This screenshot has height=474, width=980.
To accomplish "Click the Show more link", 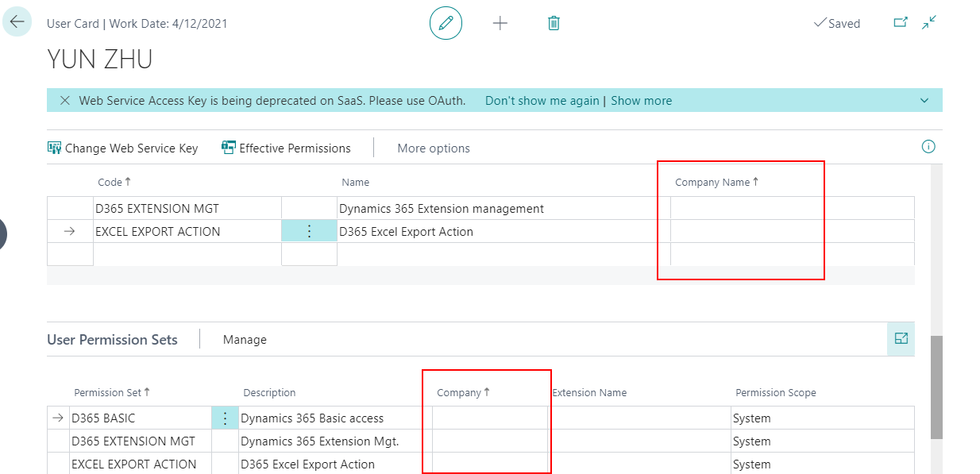I will point(641,100).
